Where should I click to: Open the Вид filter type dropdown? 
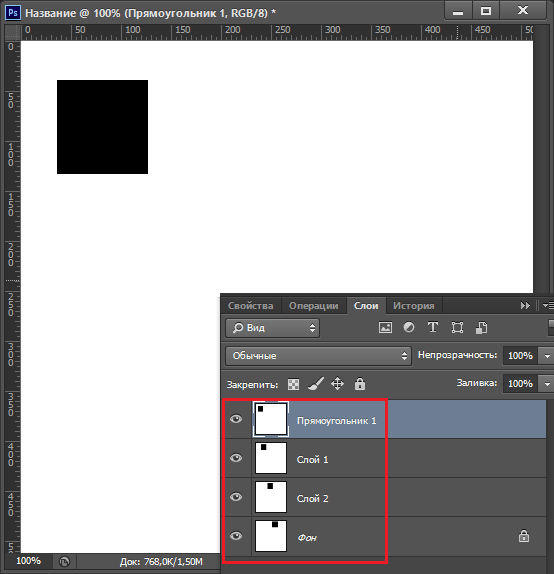click(x=272, y=328)
